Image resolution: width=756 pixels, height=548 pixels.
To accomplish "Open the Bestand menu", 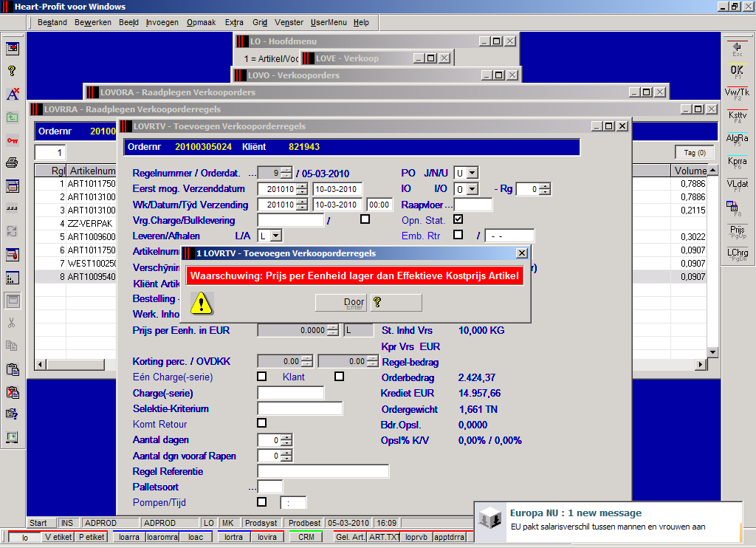I will point(52,22).
